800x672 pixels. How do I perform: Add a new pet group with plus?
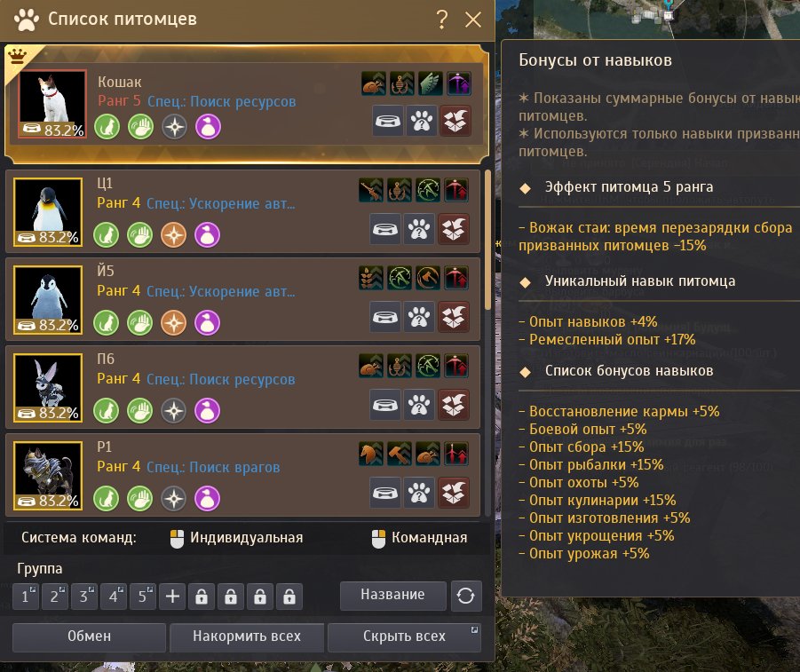172,596
